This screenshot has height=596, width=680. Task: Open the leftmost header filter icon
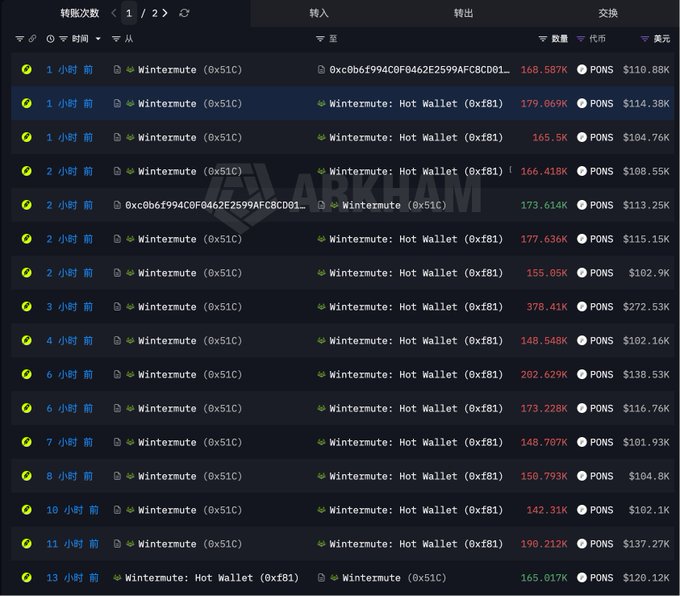20,39
